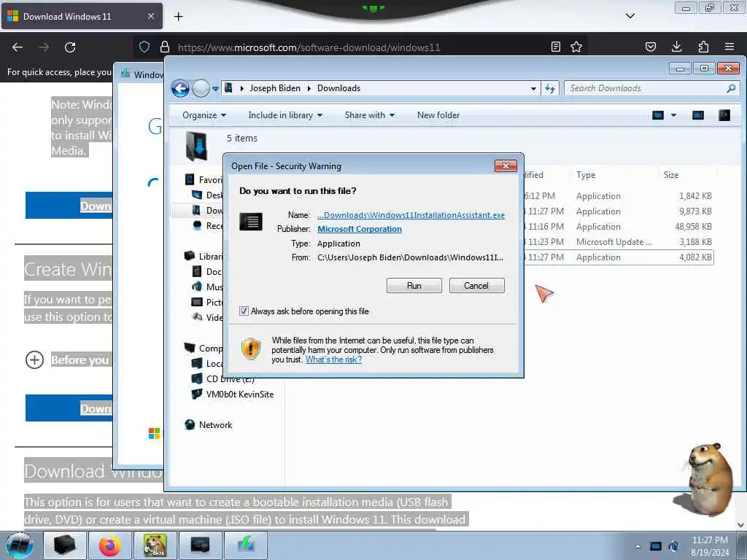Open the Firefox downloads panel

[x=676, y=47]
